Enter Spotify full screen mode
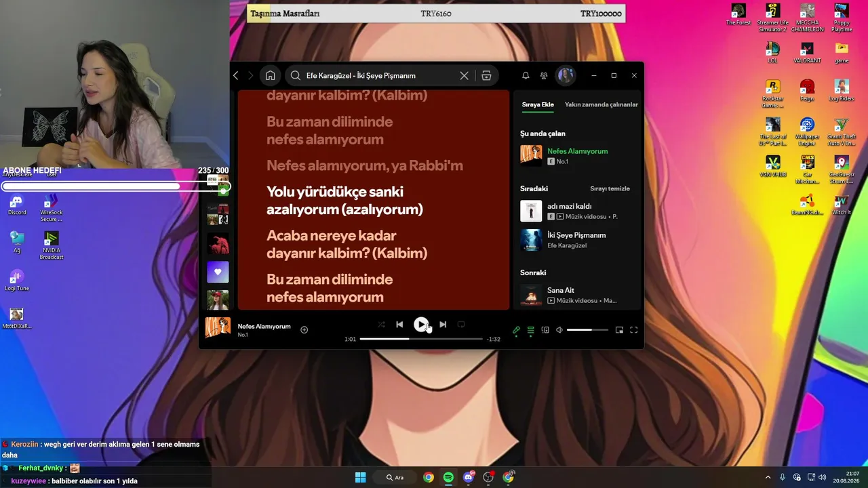The image size is (868, 488). click(x=634, y=330)
